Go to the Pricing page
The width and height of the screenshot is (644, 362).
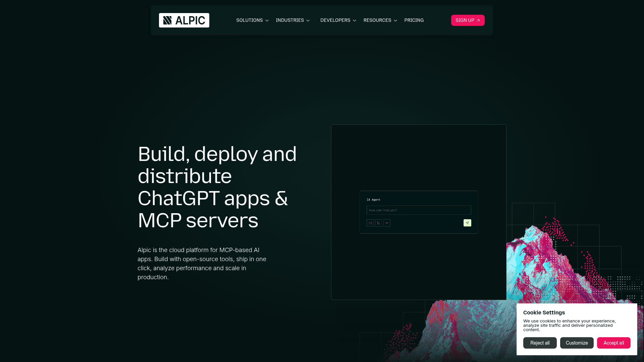(x=414, y=20)
